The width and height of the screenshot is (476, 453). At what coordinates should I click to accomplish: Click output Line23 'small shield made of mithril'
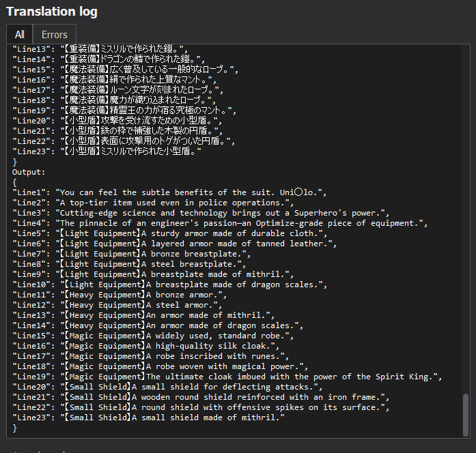[x=148, y=418]
